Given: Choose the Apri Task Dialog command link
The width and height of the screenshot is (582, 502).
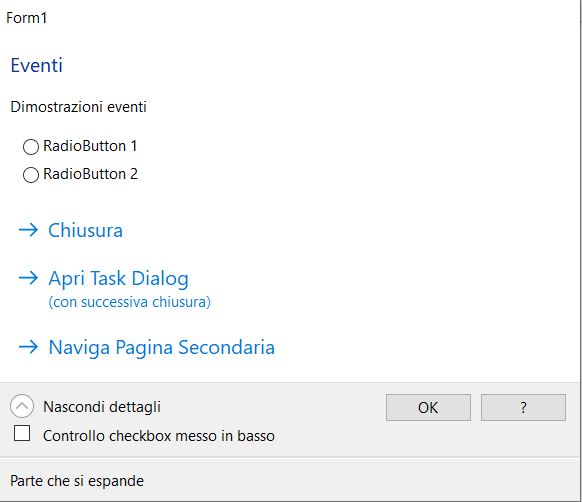Looking at the screenshot, I should [118, 278].
